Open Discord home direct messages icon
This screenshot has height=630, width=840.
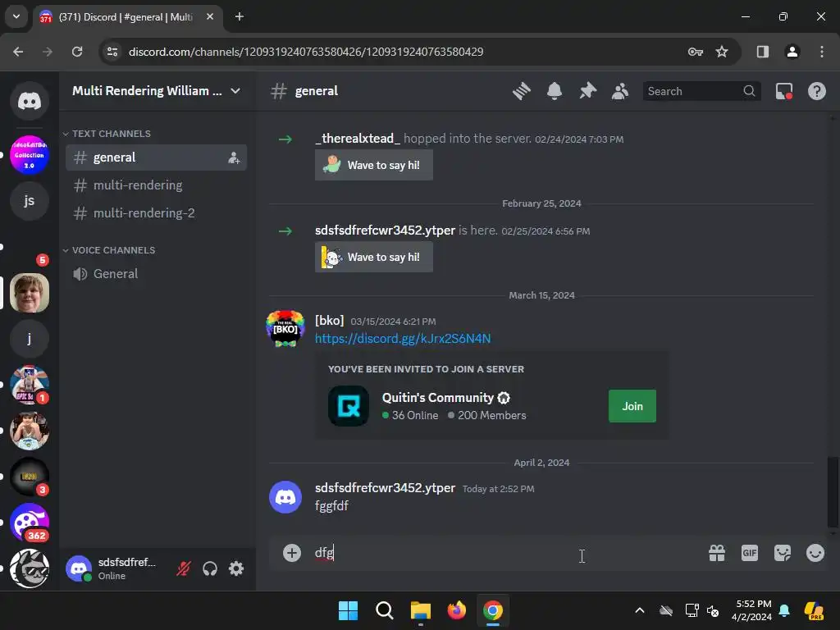pos(30,101)
